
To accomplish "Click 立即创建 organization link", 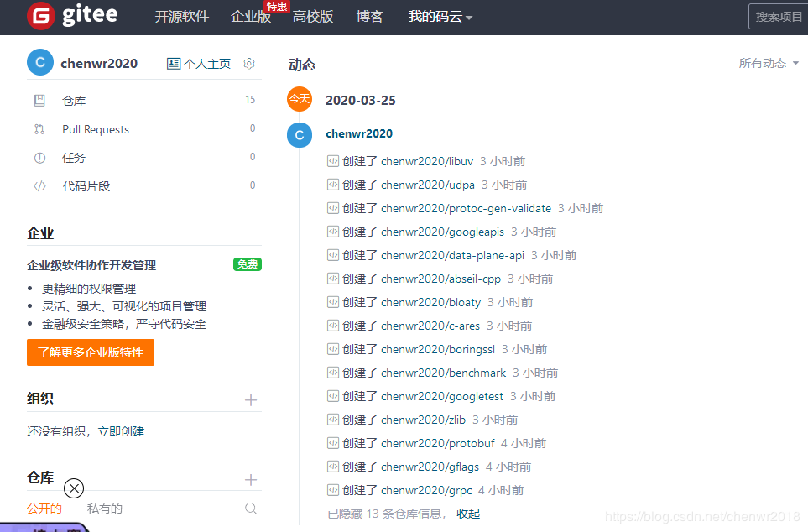I will (121, 431).
